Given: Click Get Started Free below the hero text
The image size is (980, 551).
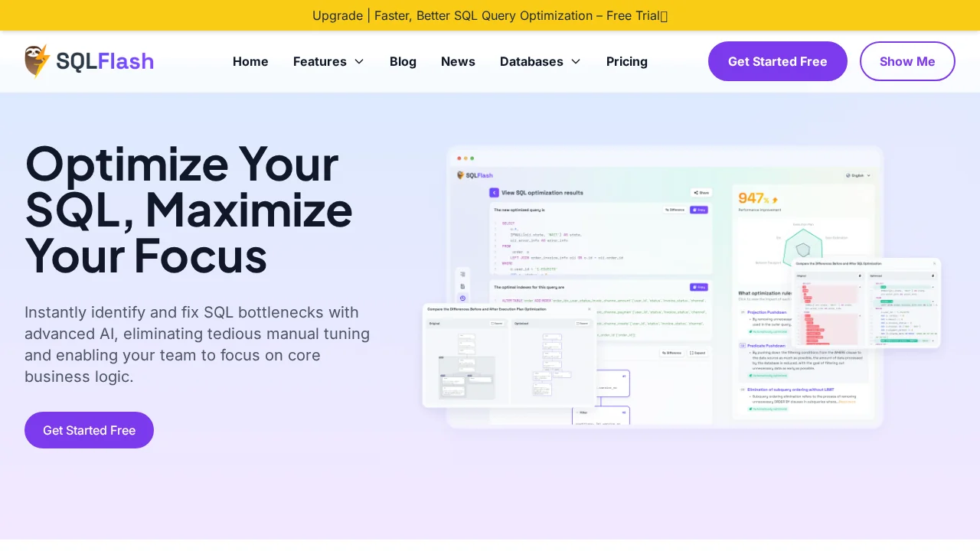Looking at the screenshot, I should click(89, 430).
